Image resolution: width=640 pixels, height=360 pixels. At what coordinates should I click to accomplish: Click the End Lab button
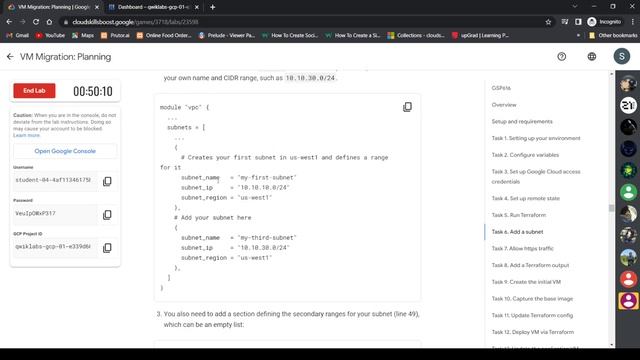click(x=34, y=91)
